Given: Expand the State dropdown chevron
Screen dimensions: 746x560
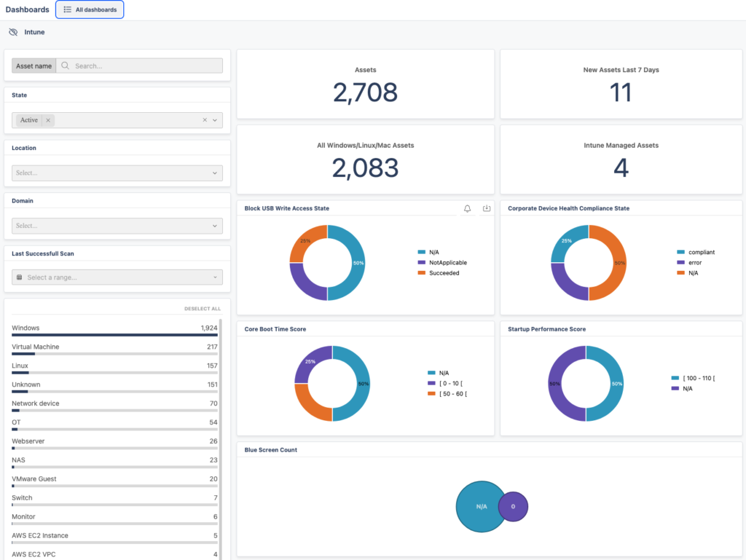Looking at the screenshot, I should tap(215, 120).
